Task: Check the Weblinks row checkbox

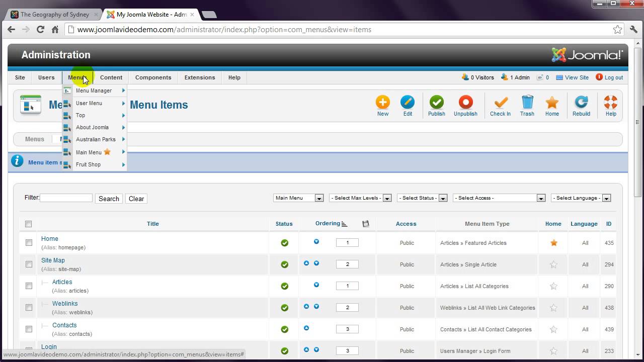Action: coord(29,307)
